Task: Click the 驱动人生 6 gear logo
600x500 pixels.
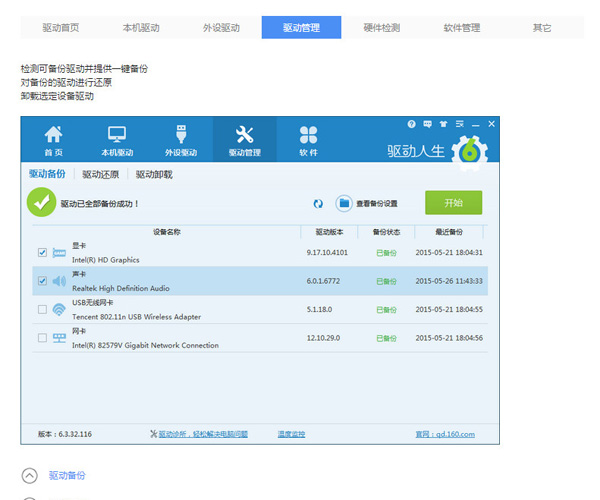Action: click(x=470, y=153)
